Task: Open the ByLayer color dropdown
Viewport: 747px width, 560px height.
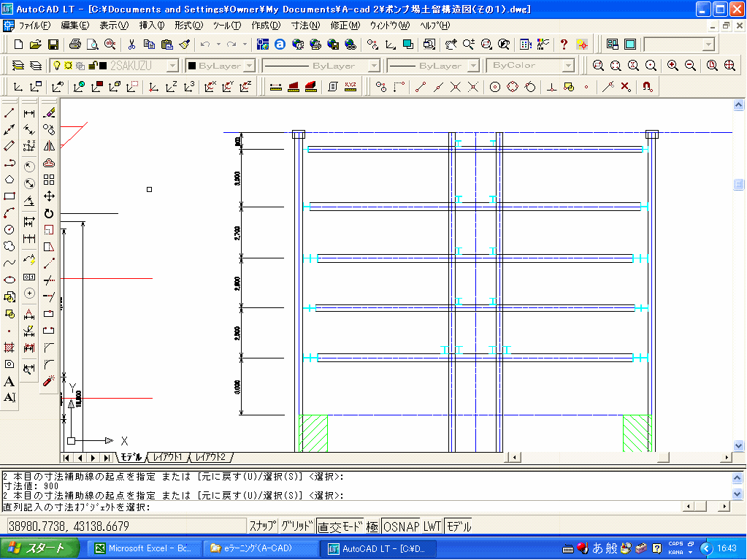Action: (x=250, y=65)
